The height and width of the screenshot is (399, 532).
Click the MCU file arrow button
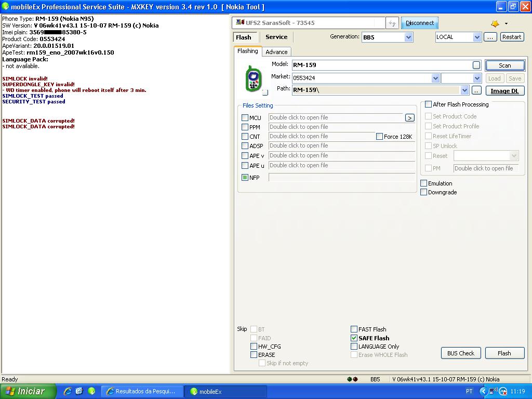(409, 118)
